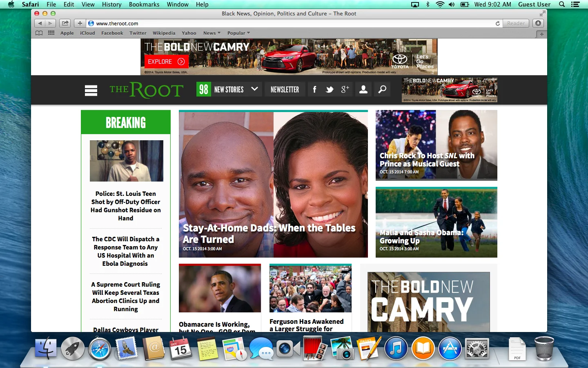This screenshot has height=368, width=588.
Task: Open The Root hamburger menu icon
Action: click(91, 90)
